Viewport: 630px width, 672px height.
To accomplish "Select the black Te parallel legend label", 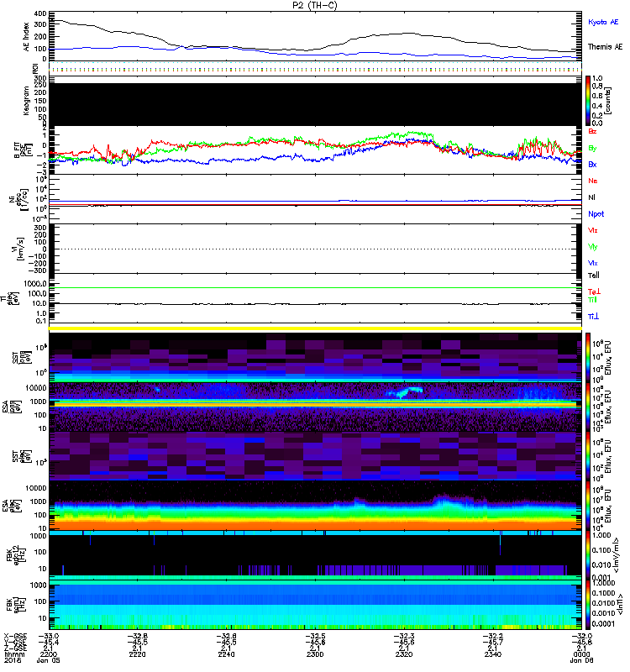I will click(593, 276).
